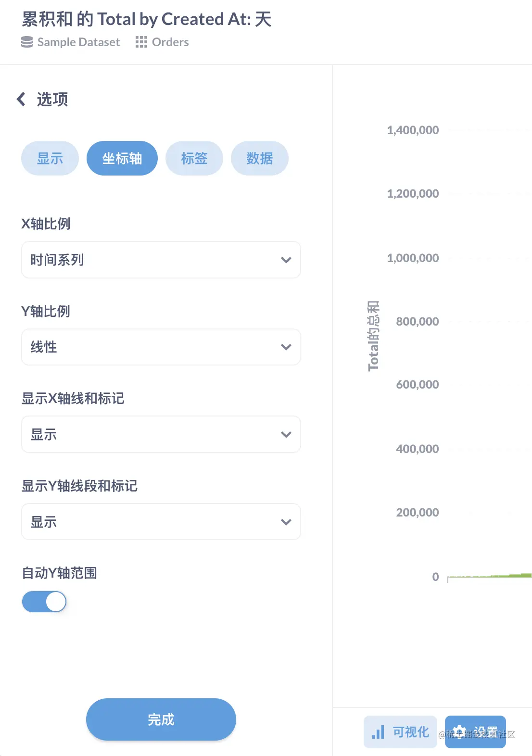Image resolution: width=532 pixels, height=756 pixels.
Task: Expand the 显示Y轴线段和标记 dropdown
Action: (161, 522)
